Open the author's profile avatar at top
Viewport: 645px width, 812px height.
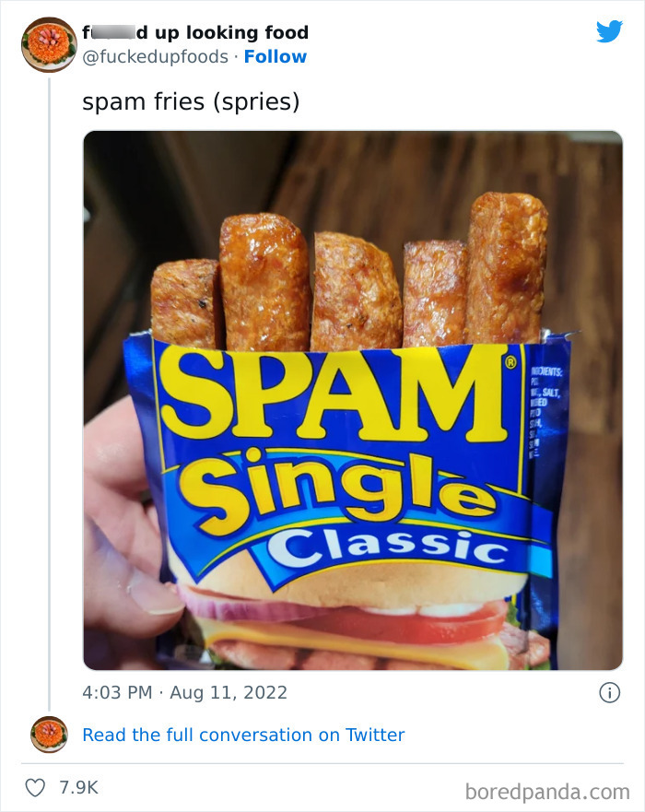[48, 44]
